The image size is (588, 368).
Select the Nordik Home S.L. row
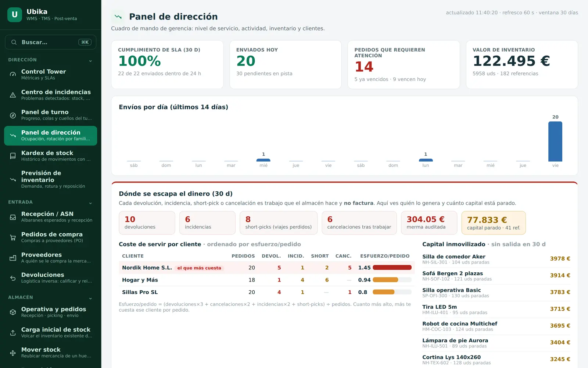click(x=267, y=268)
